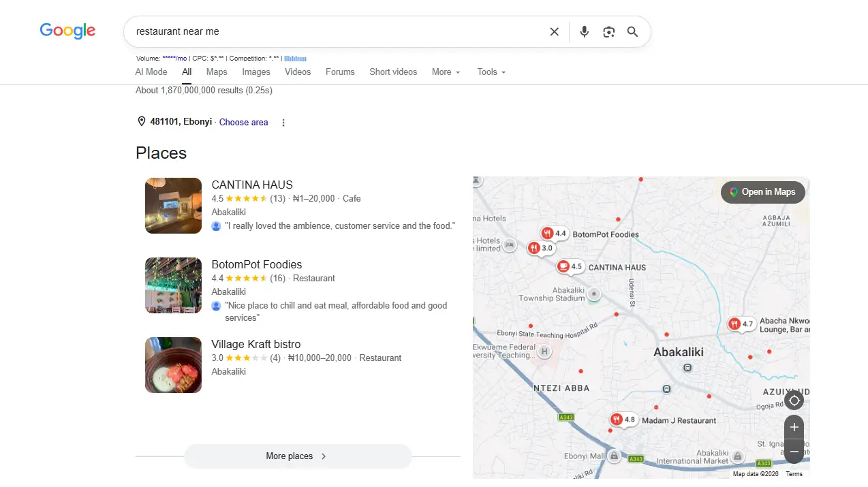Click the 3.0 restaurant map marker

(540, 248)
